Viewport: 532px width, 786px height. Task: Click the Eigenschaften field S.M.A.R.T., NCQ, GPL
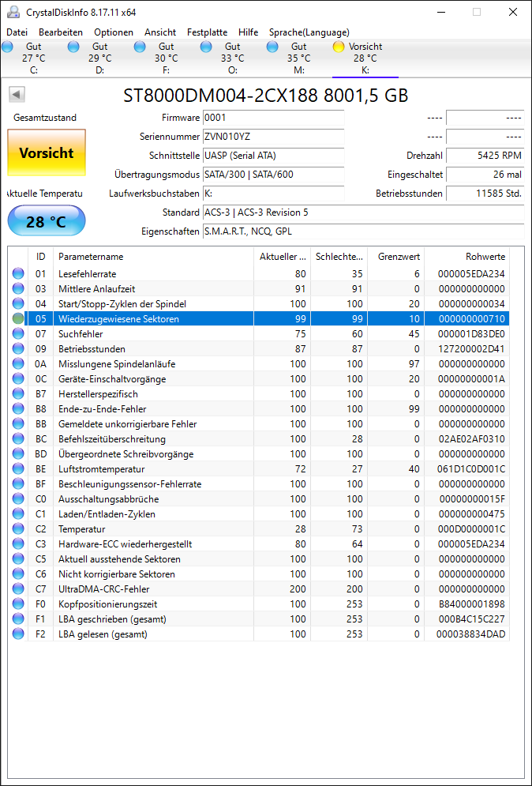coord(364,231)
